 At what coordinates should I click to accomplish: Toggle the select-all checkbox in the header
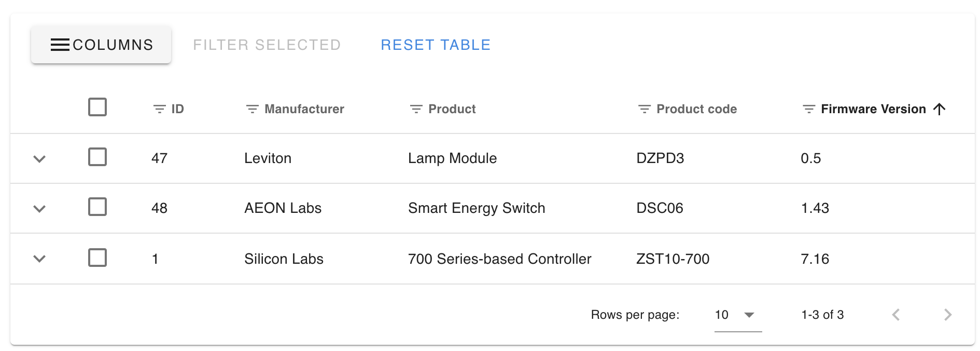point(97,107)
